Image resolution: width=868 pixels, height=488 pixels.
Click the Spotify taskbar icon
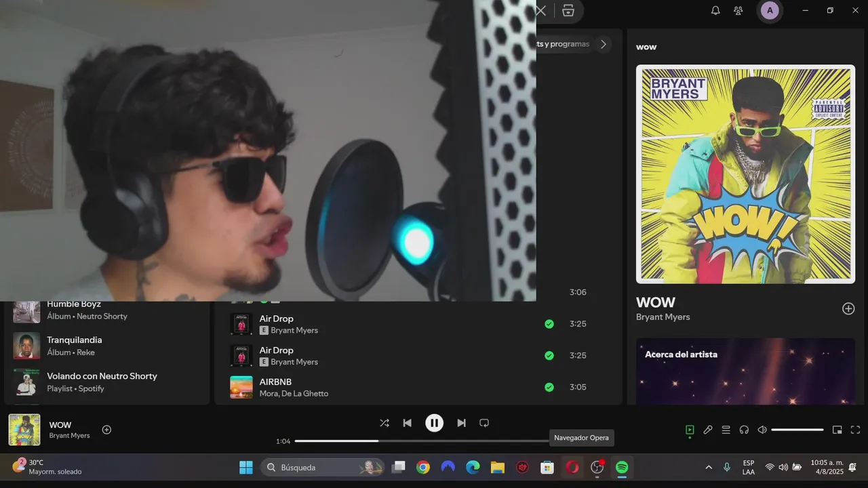click(622, 467)
